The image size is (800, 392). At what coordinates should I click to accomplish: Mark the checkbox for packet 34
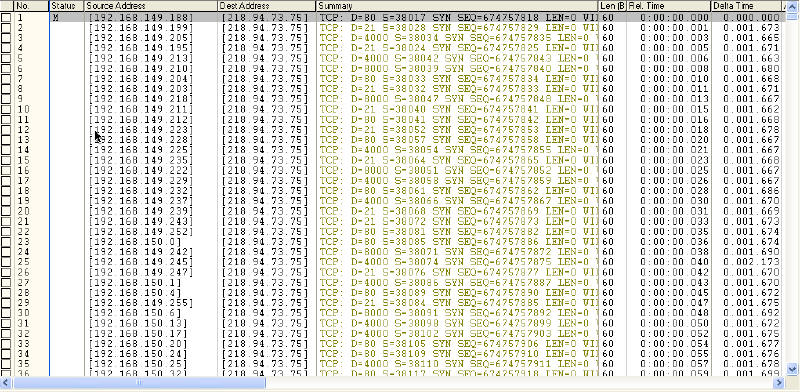tap(6, 354)
